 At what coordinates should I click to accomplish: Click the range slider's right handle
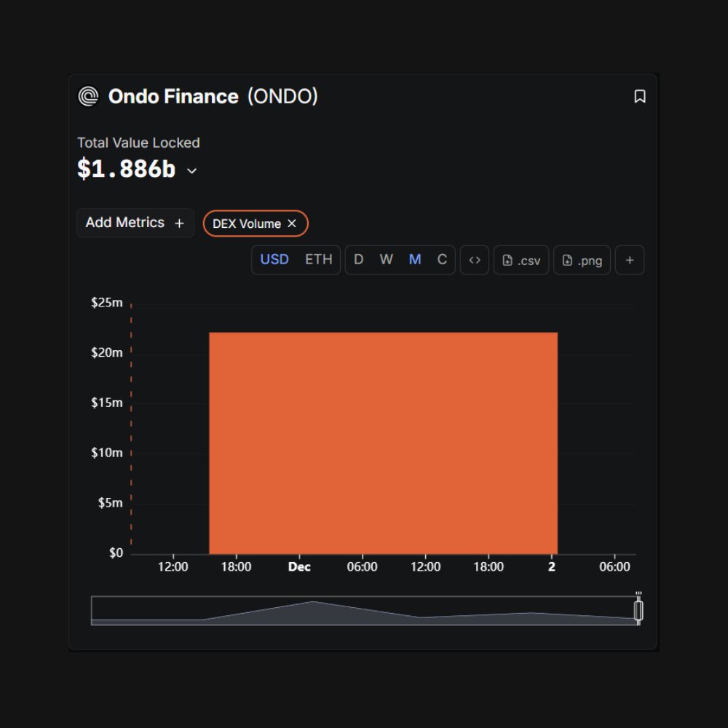click(x=638, y=611)
